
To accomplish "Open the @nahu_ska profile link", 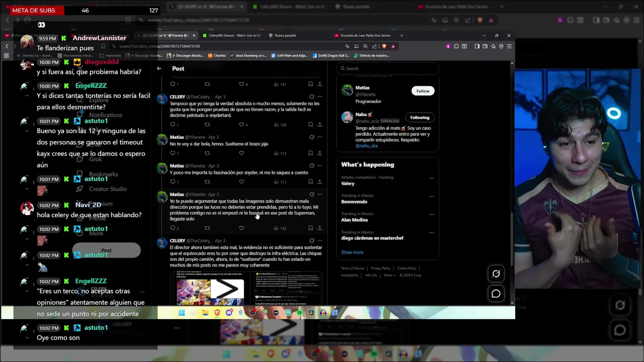I will 366,146.
